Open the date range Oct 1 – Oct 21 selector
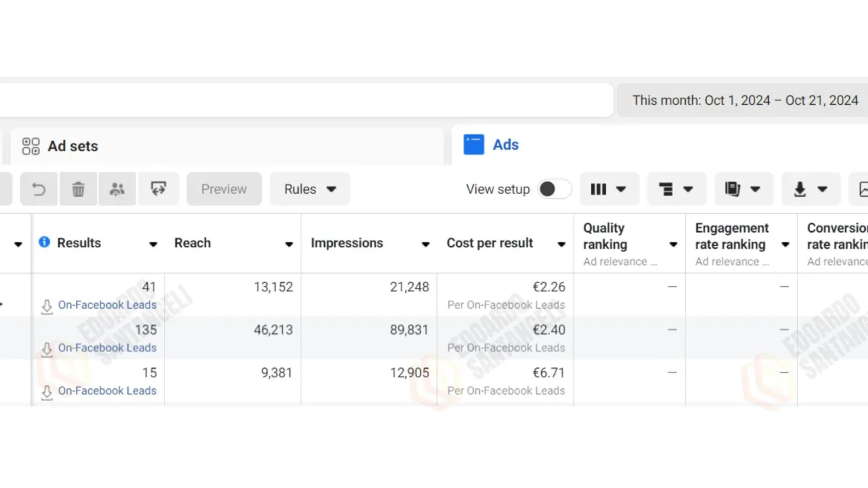This screenshot has width=868, height=488. (x=744, y=100)
